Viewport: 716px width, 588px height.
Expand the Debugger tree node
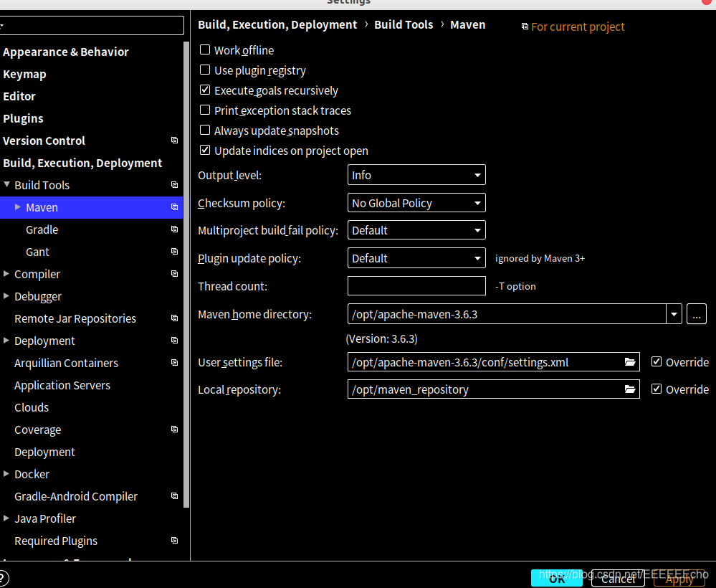pyautogui.click(x=6, y=296)
